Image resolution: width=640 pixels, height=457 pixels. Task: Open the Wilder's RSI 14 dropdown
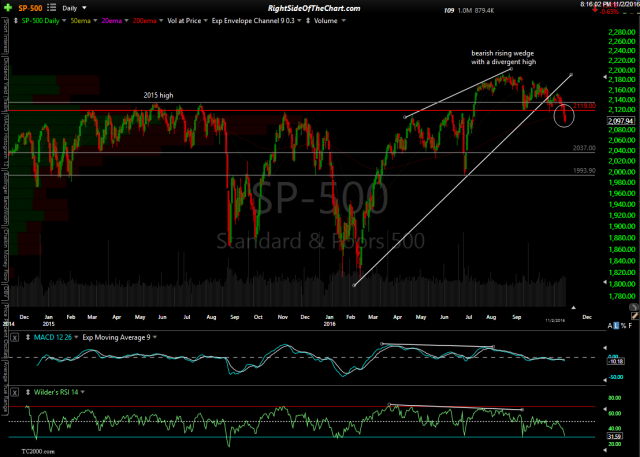pyautogui.click(x=82, y=392)
